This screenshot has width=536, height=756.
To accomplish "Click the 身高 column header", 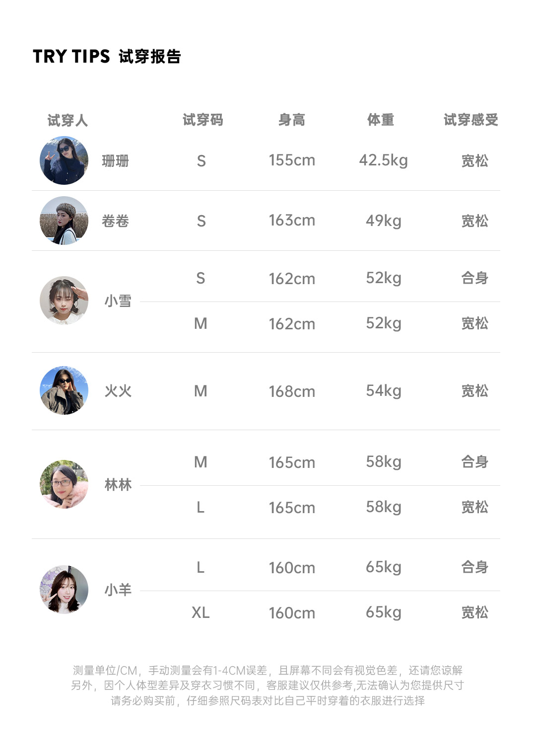I will pos(292,120).
